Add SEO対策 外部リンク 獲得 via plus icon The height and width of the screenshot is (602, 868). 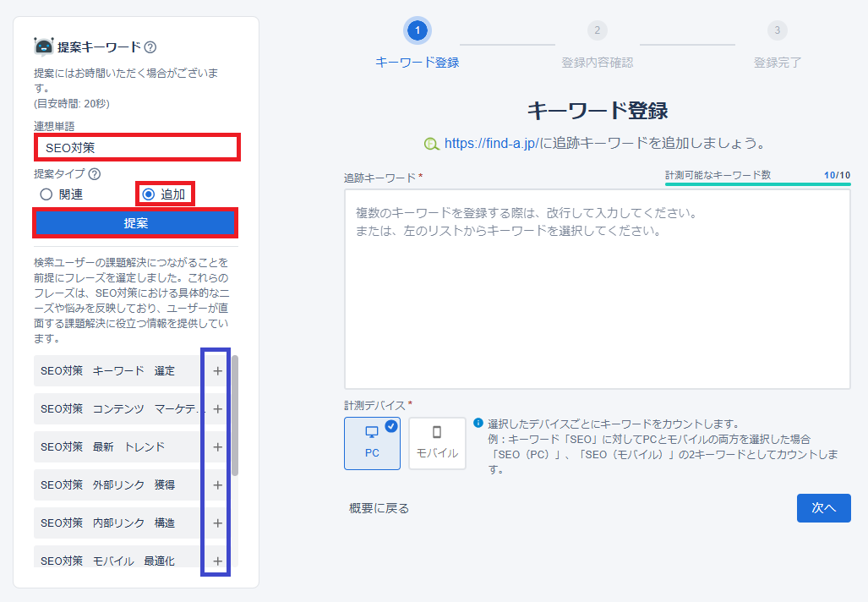217,485
